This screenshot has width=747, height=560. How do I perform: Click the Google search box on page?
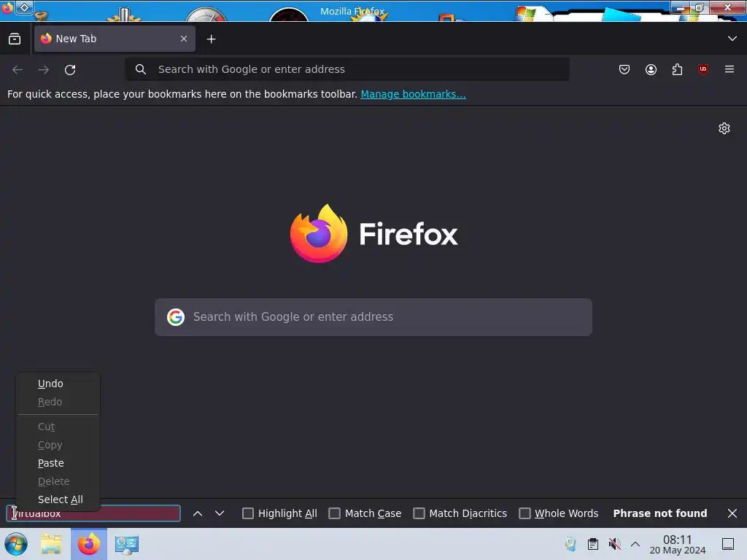point(373,317)
